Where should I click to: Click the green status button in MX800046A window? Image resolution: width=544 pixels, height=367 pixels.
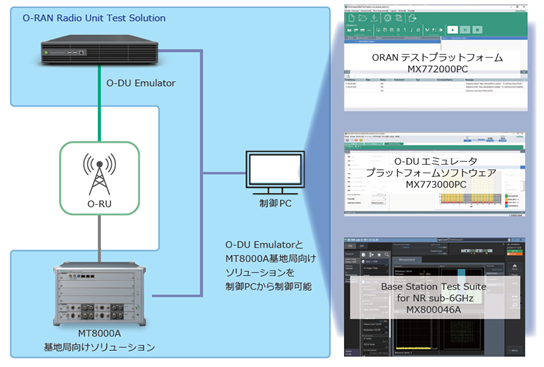tap(515, 250)
